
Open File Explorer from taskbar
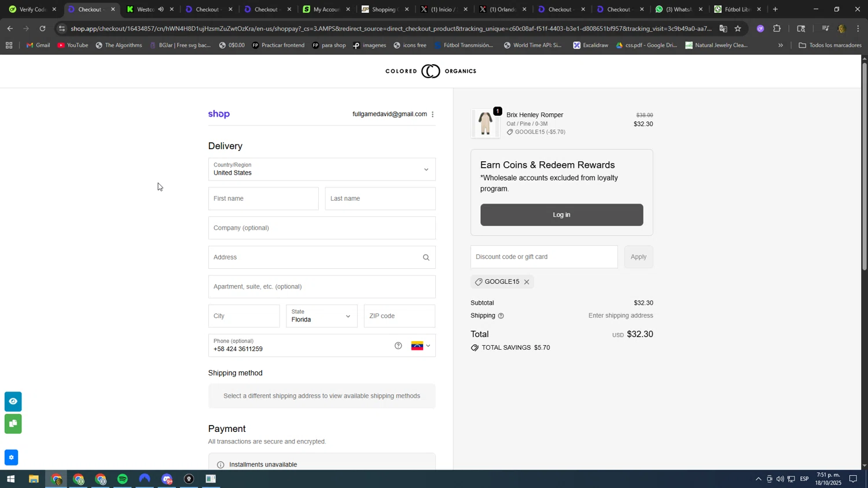[34, 479]
